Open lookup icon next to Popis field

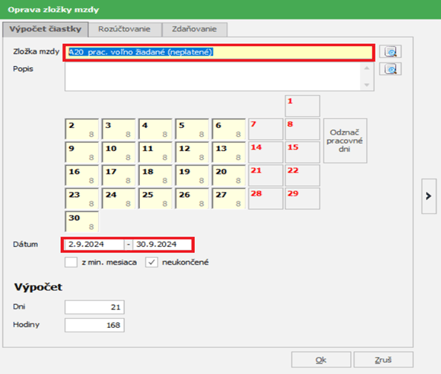(390, 69)
